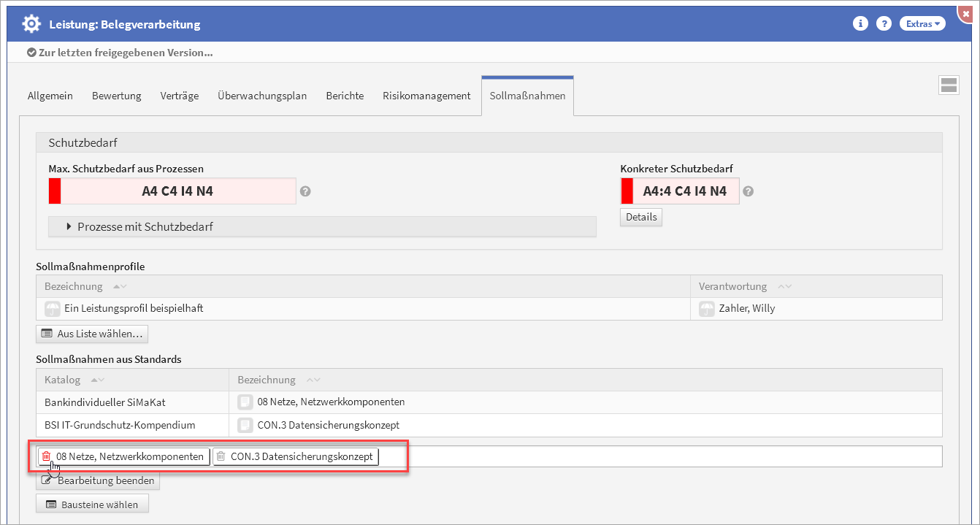
Task: Click the umbrella icon beside Zahler, Willy
Action: 706,308
